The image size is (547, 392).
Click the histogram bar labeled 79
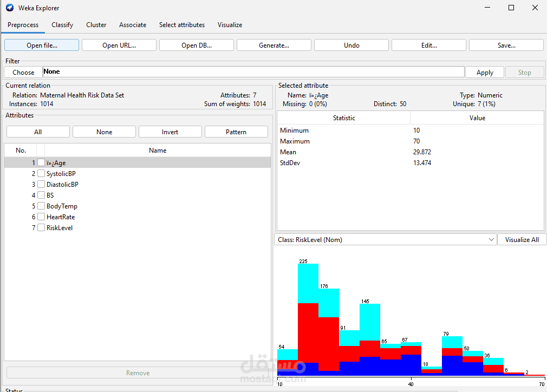(452, 356)
